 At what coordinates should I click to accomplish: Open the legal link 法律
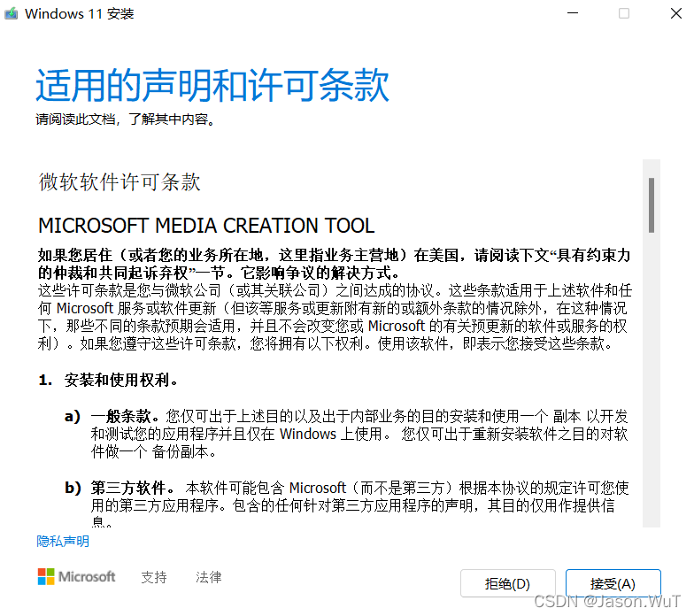click(209, 577)
